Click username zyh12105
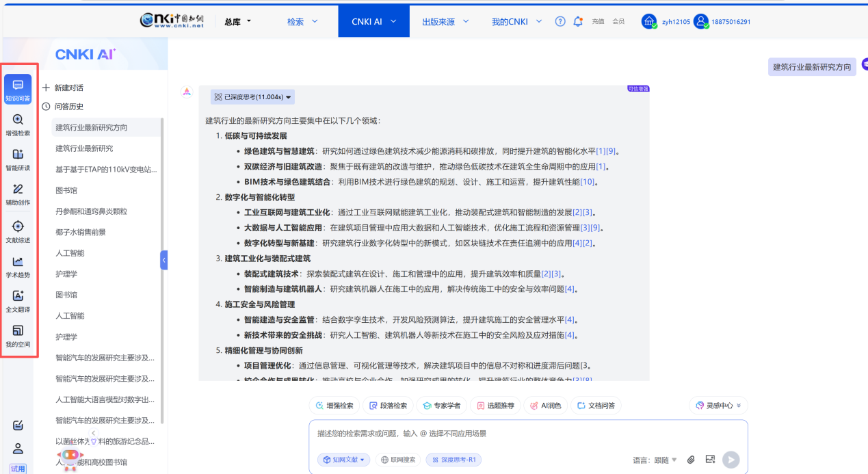The width and height of the screenshot is (868, 474). coord(676,22)
